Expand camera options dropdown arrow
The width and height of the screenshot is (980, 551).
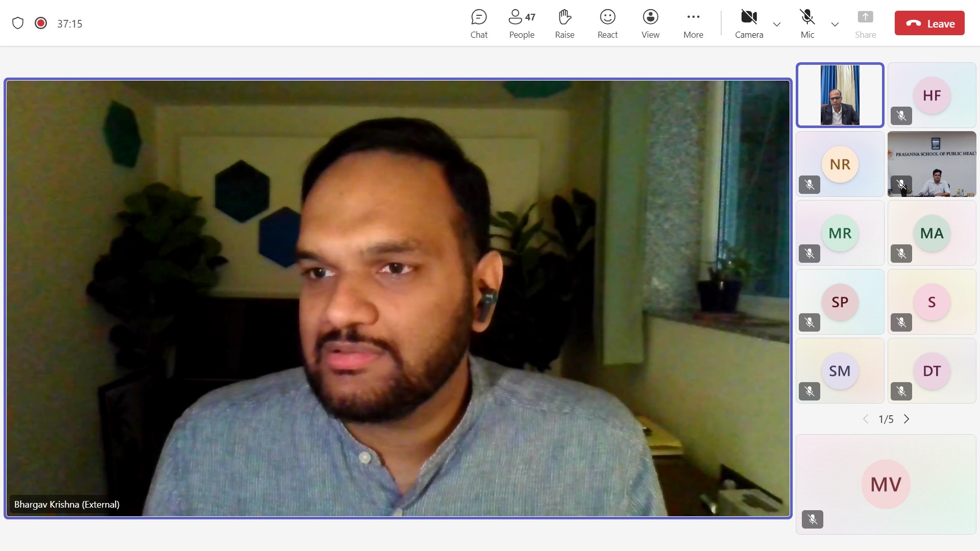coord(777,24)
